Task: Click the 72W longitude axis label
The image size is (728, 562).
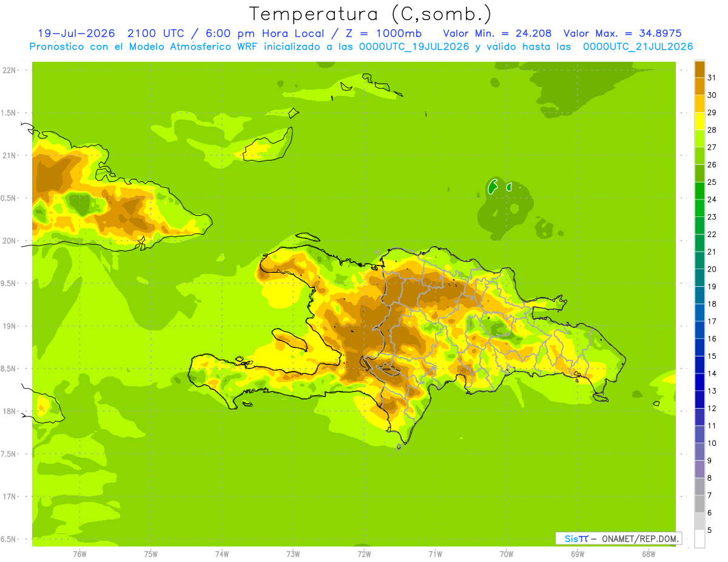Action: coord(364,554)
